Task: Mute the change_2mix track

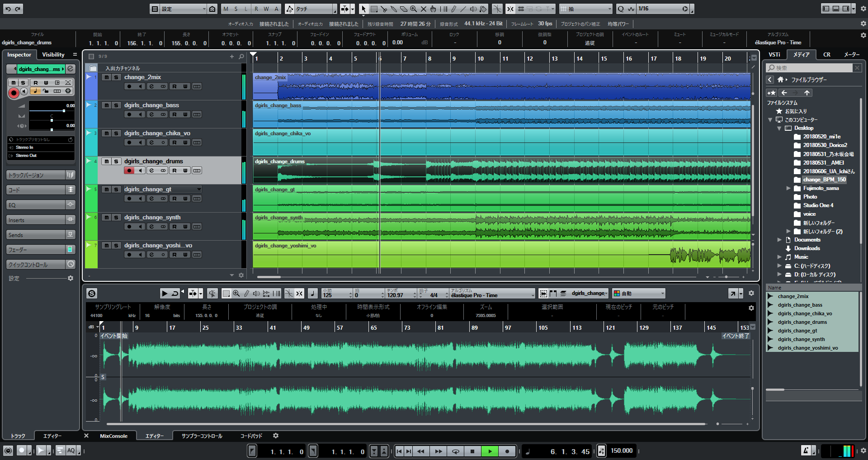Action: (106, 77)
